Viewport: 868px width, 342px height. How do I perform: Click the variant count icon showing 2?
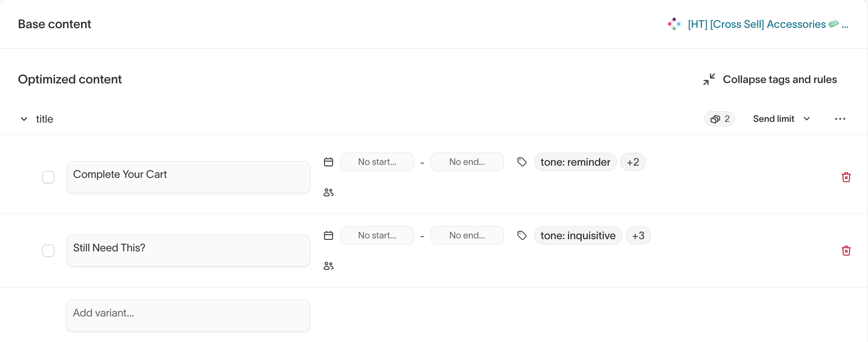[x=719, y=119]
